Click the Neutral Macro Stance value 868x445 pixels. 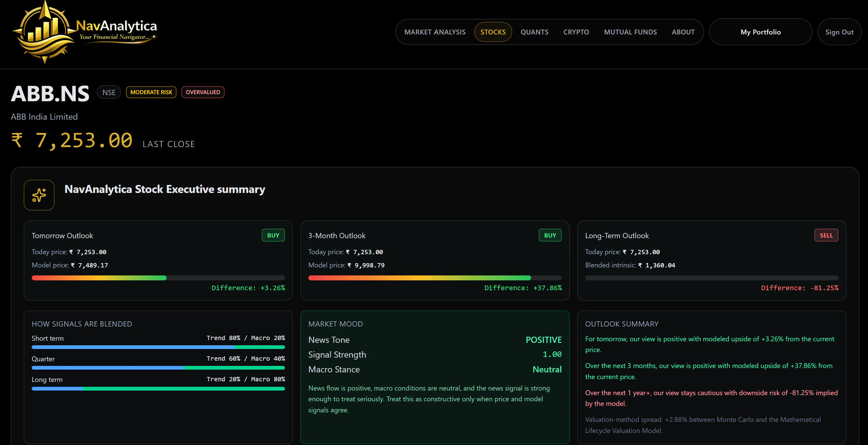coord(547,370)
